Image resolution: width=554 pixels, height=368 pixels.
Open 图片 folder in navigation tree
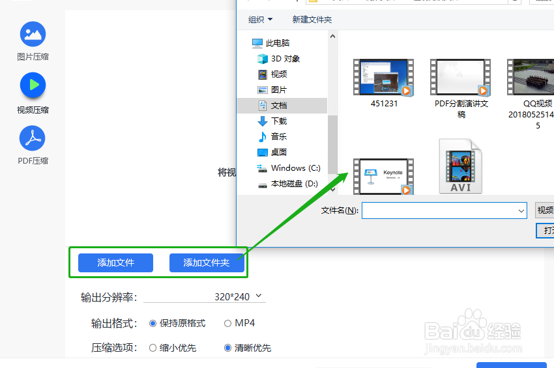pyautogui.click(x=279, y=90)
